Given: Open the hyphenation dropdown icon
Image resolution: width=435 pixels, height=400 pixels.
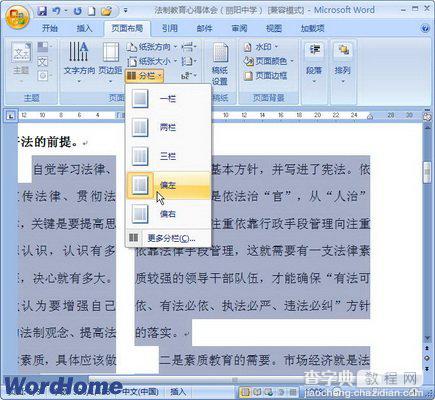Looking at the screenshot, I should point(189,76).
